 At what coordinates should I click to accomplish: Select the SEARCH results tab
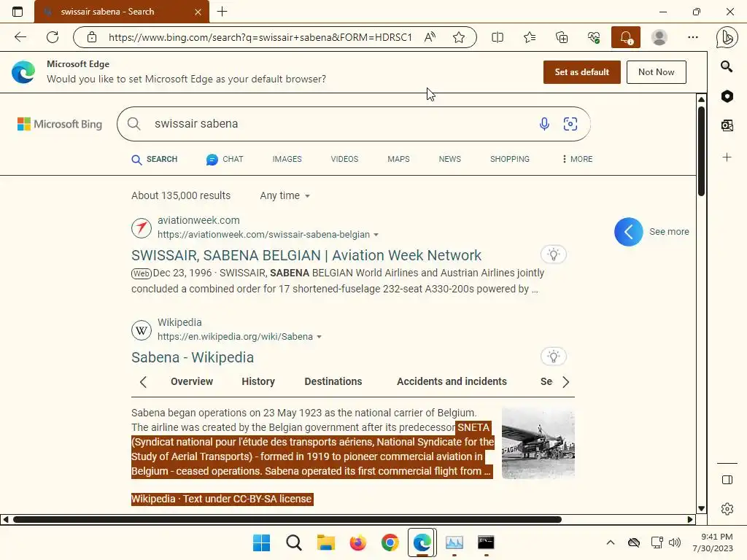coord(155,159)
